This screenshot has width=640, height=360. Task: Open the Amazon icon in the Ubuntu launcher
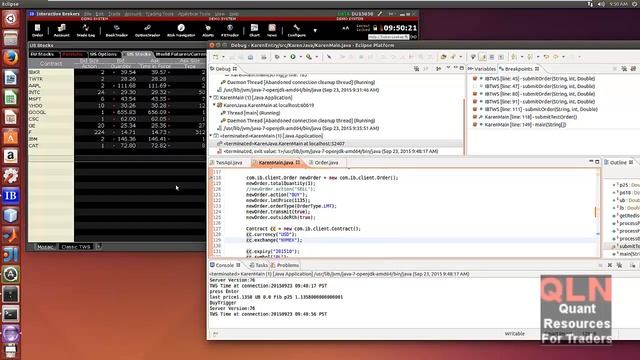[x=11, y=156]
